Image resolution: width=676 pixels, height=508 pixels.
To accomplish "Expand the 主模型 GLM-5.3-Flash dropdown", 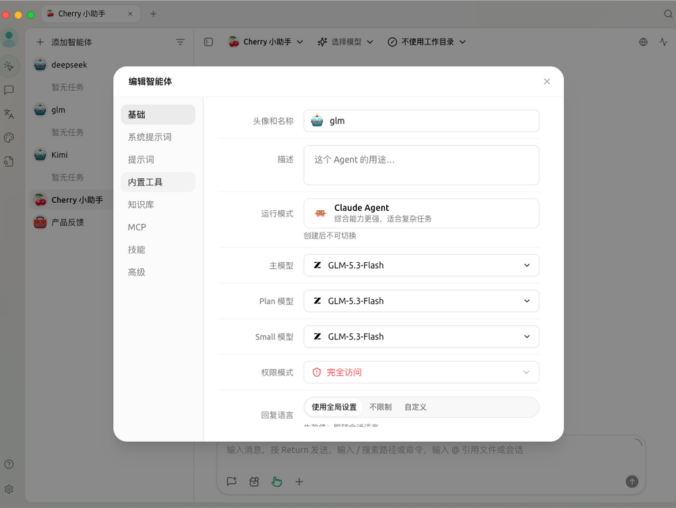I will pyautogui.click(x=421, y=265).
